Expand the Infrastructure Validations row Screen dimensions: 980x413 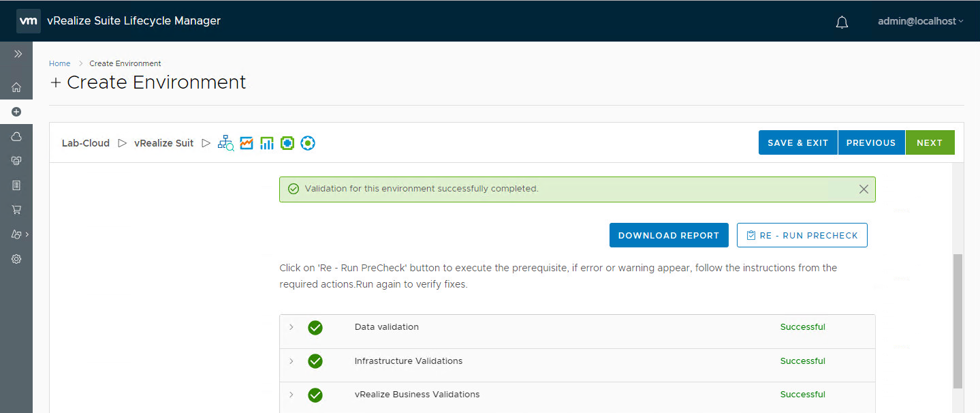(291, 361)
